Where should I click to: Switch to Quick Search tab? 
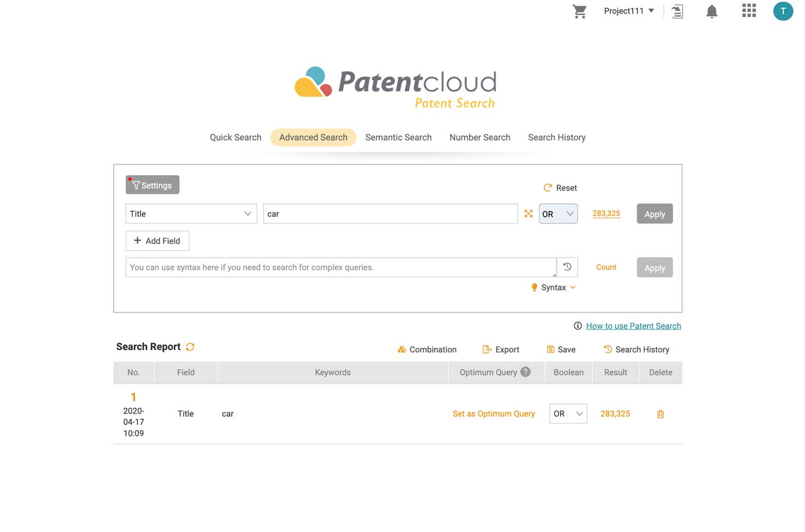236,137
